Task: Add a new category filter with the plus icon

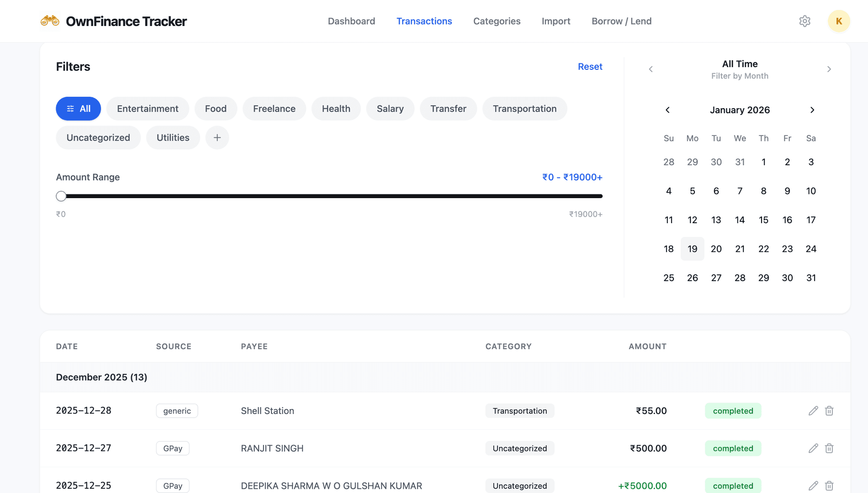Action: click(217, 137)
